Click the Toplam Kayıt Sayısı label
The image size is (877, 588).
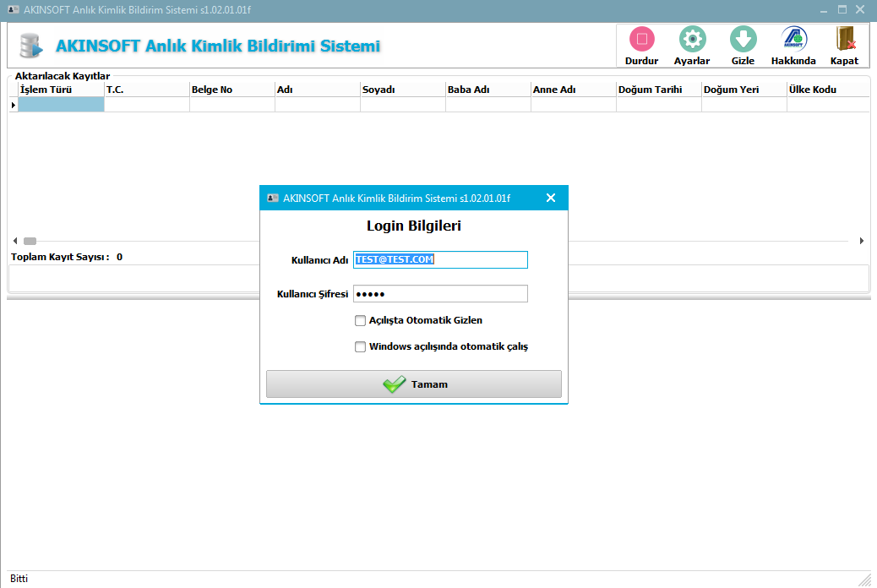click(60, 258)
